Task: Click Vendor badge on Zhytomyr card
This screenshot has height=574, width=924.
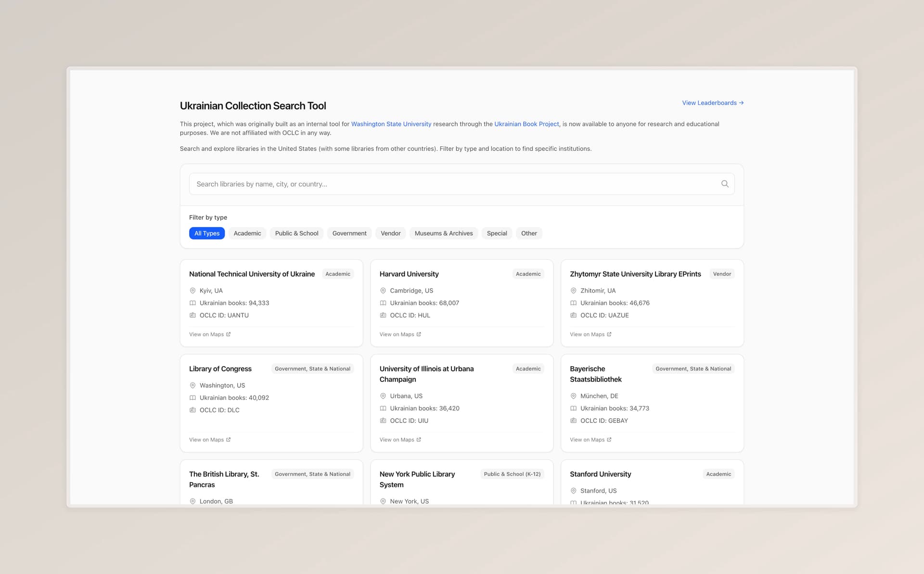Action: (722, 274)
